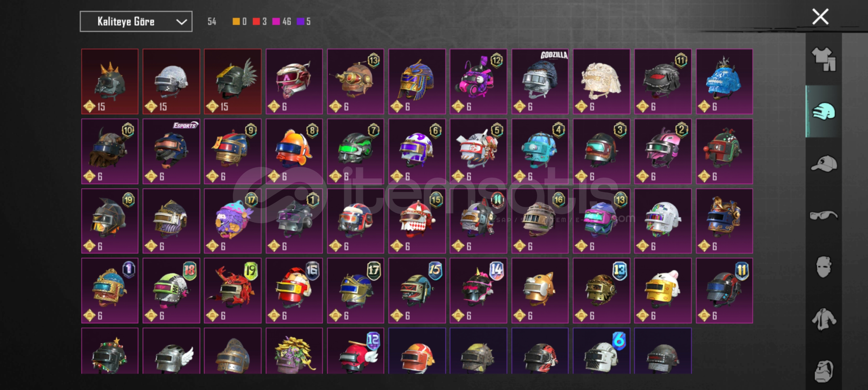The width and height of the screenshot is (868, 390).
Task: Choose the spiked skull helmet worth 15
Action: click(x=110, y=82)
